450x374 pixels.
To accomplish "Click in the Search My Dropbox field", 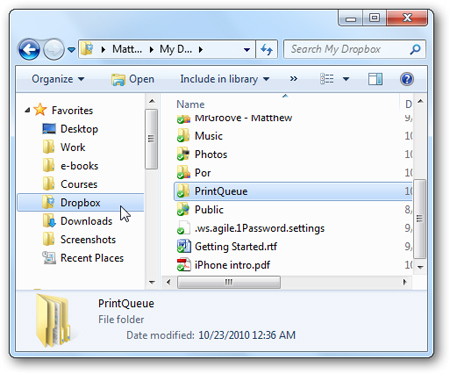I will point(347,49).
